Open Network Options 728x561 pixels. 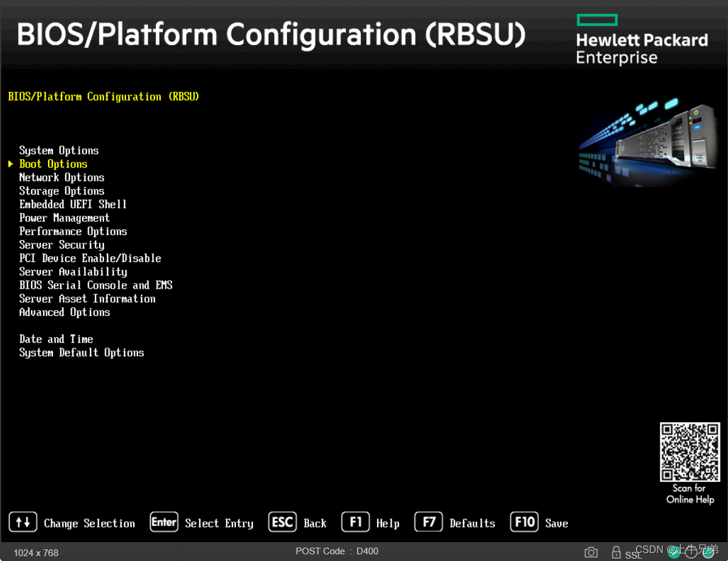pyautogui.click(x=61, y=177)
